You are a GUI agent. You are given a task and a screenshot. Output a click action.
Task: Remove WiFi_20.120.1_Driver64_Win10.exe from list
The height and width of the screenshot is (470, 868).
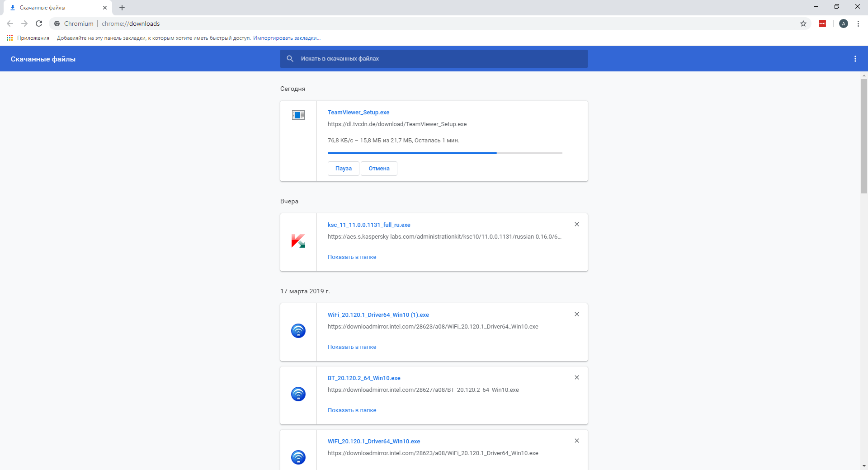tap(577, 441)
